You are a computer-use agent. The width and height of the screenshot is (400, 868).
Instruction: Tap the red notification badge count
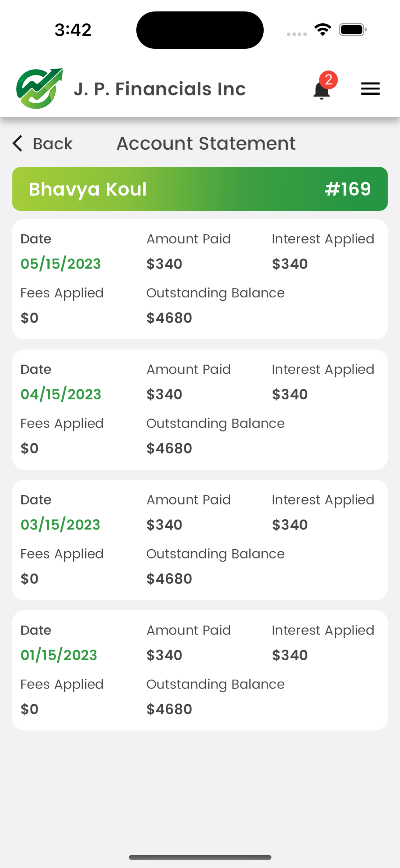pyautogui.click(x=328, y=80)
